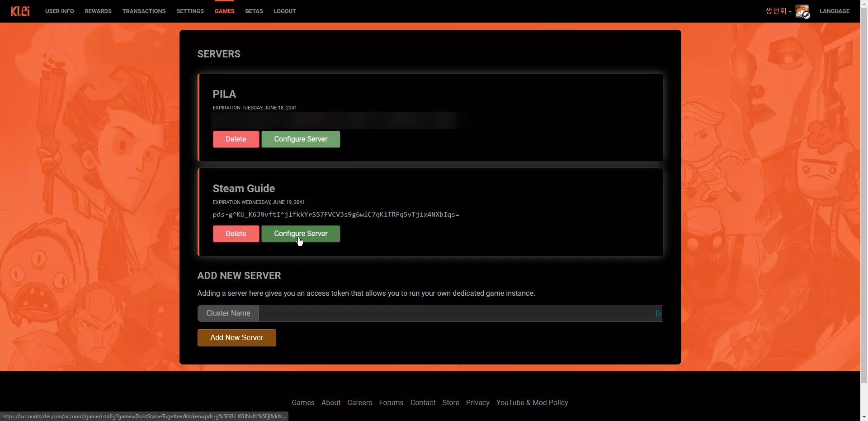Click the Klei logo icon
The width and height of the screenshot is (868, 421).
[20, 11]
